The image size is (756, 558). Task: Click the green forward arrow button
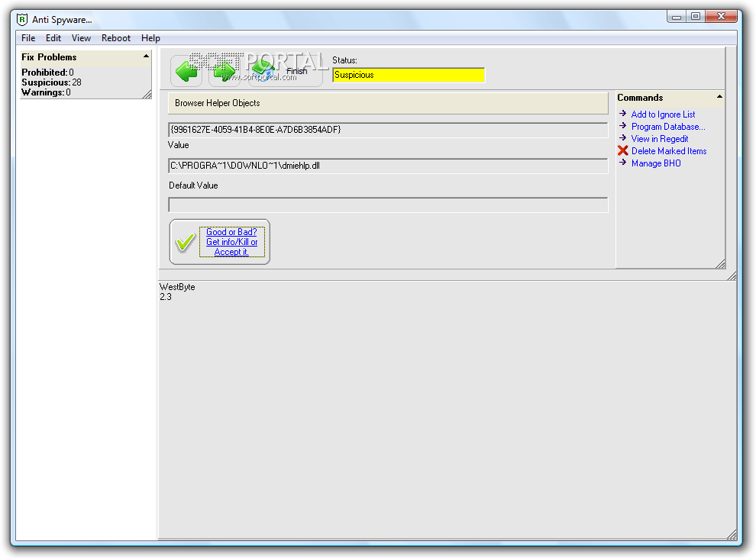[x=225, y=71]
